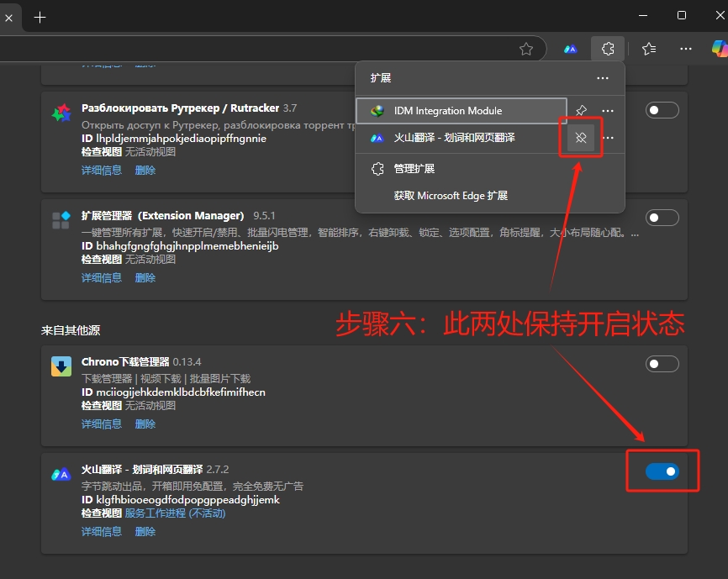The image size is (728, 579).
Task: Click the 来自其他源 section heading
Action: tap(71, 330)
